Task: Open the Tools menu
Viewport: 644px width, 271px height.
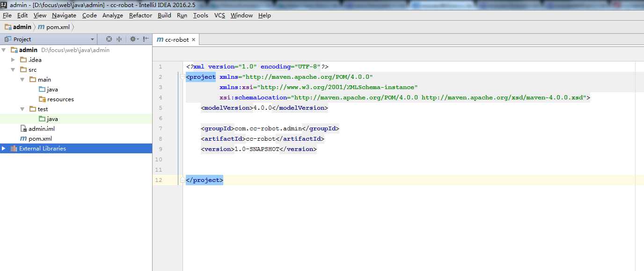Action: coord(201,15)
